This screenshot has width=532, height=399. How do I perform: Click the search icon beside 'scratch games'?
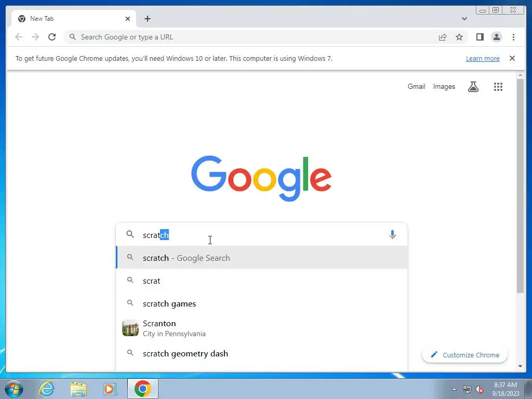coord(130,303)
